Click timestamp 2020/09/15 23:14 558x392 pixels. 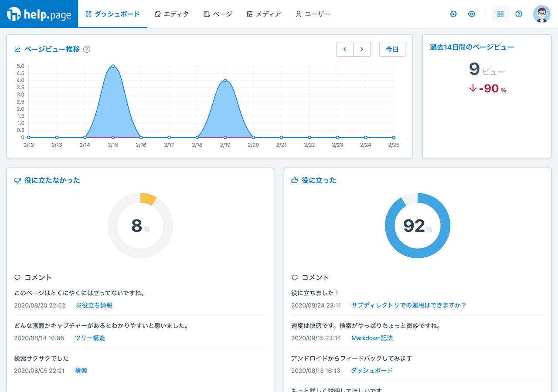click(316, 338)
